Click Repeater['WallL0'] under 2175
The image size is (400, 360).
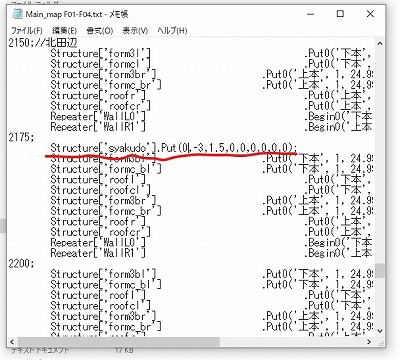(98, 243)
